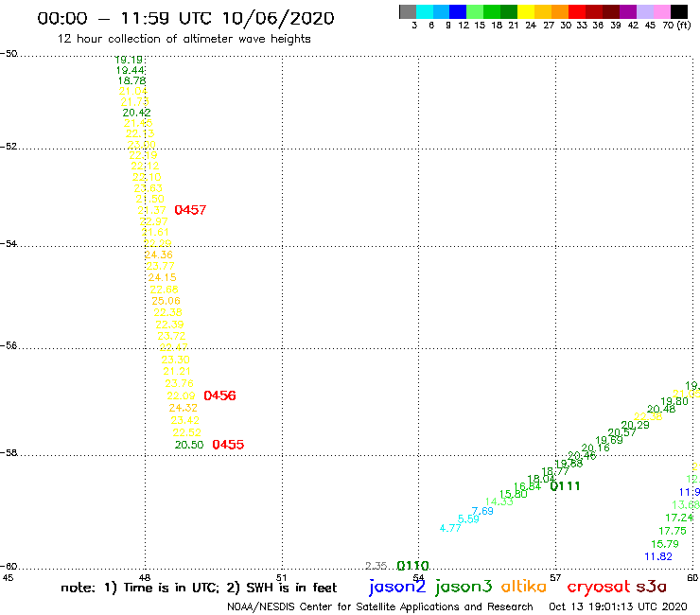Click wave height value 23.63
This screenshot has width=700, height=615.
tap(149, 188)
